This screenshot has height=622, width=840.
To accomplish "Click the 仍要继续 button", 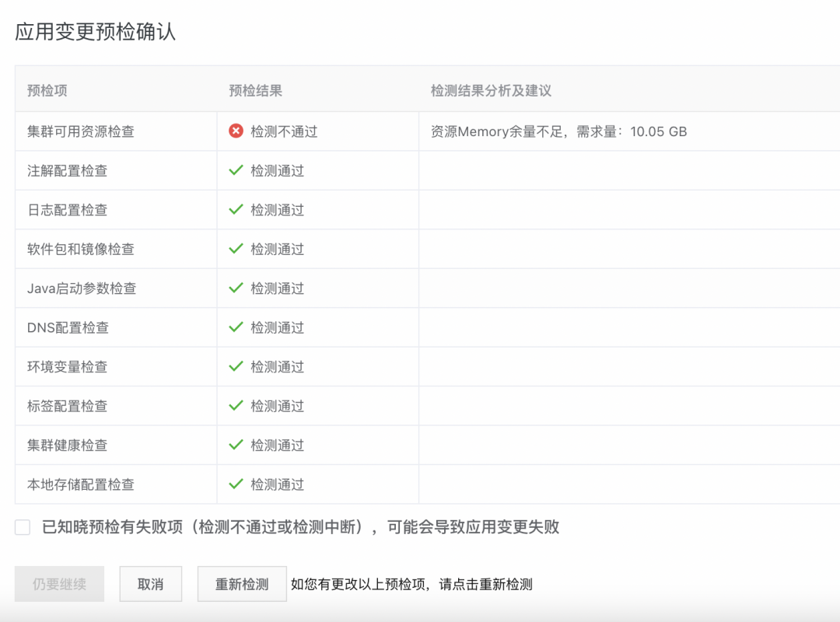I will pos(59,584).
